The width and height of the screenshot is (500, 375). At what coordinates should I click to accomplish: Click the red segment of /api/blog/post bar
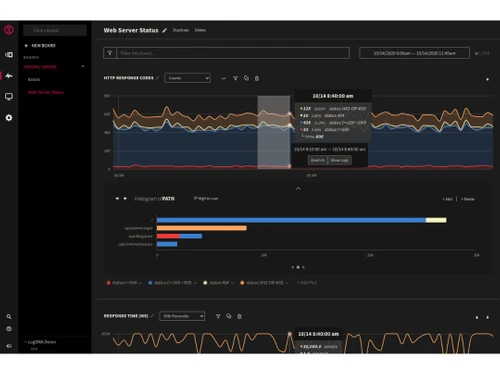coord(168,236)
